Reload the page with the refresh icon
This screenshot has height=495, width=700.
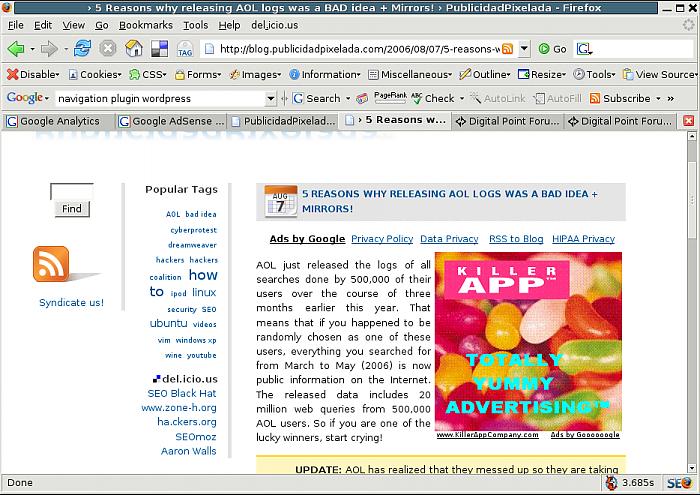coord(83,48)
